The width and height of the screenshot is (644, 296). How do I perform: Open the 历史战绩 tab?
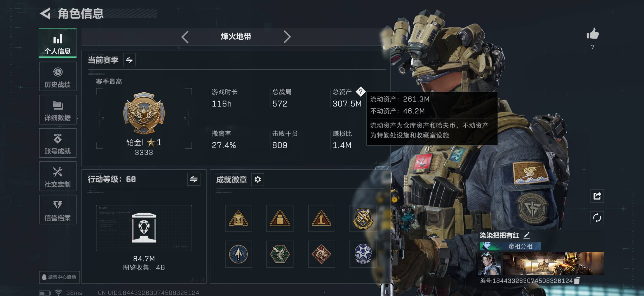[58, 77]
